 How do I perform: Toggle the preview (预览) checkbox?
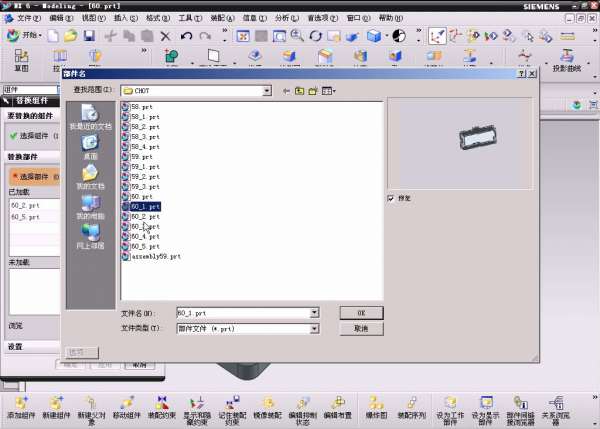click(391, 198)
